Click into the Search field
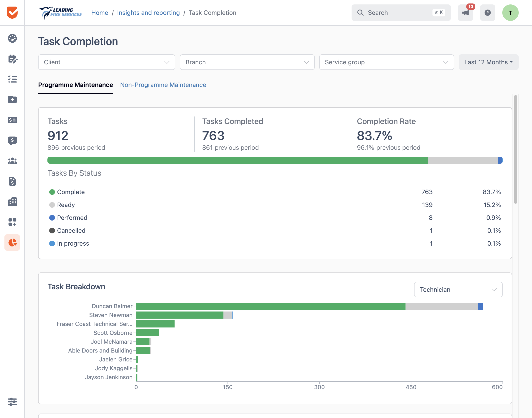532x418 pixels. 401,13
